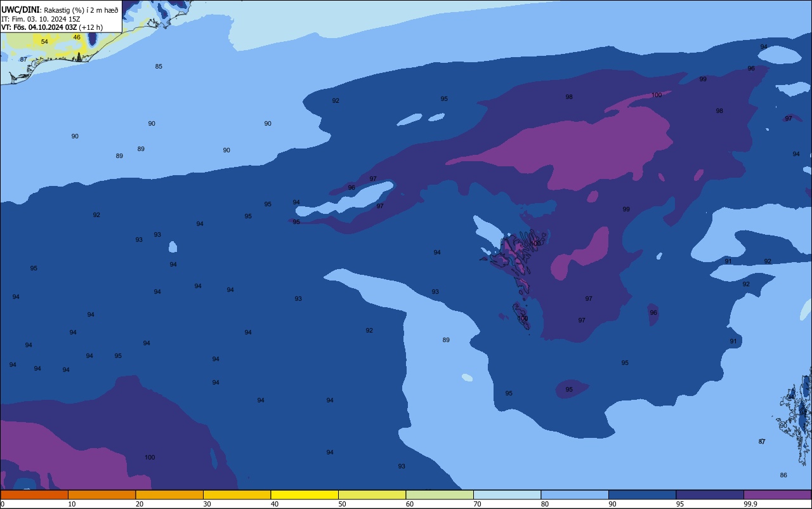This screenshot has width=812, height=509.
Task: Pick the 20–30 amber legend swatch
Action: point(169,494)
